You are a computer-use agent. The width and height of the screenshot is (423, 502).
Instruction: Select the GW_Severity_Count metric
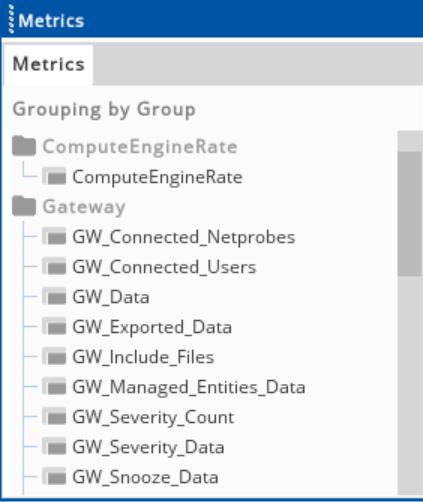click(153, 417)
